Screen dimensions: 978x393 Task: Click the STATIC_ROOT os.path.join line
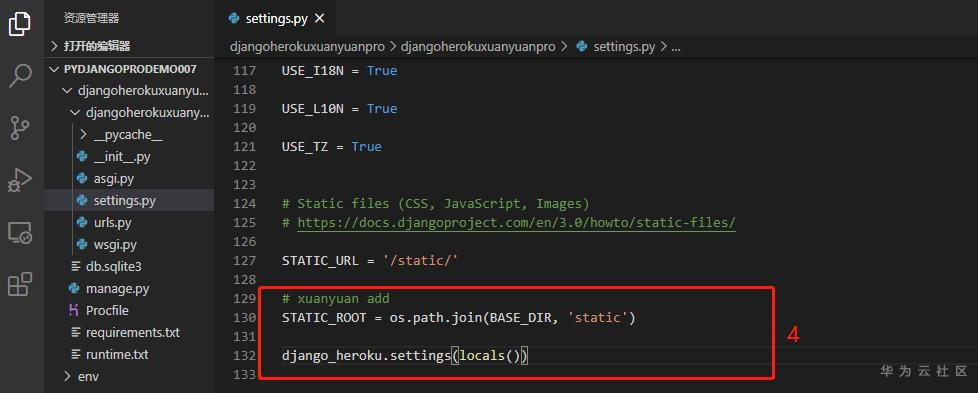458,318
